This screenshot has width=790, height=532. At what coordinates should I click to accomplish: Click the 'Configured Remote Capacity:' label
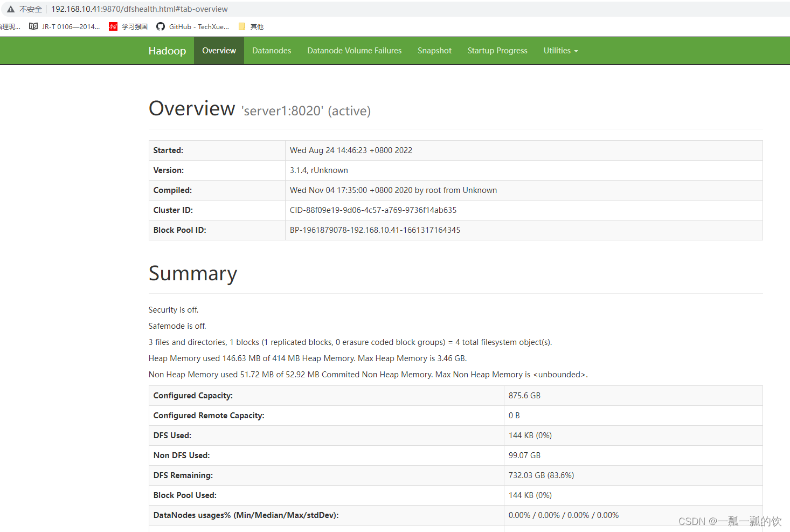tap(209, 416)
